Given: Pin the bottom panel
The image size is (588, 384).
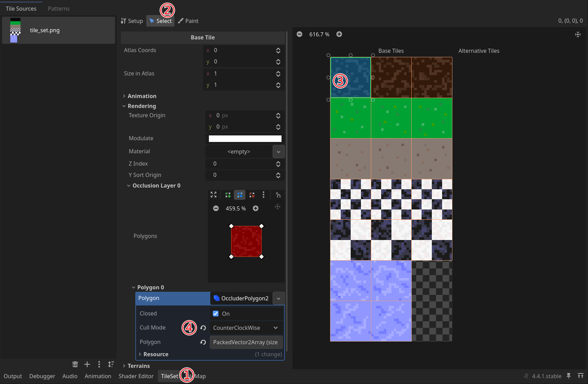Looking at the screenshot, I should pyautogui.click(x=568, y=376).
